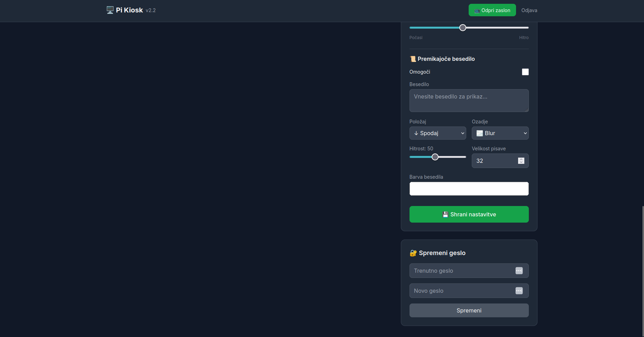Click the lock icon beside Spremeni geslo
This screenshot has height=337, width=644.
click(x=413, y=253)
